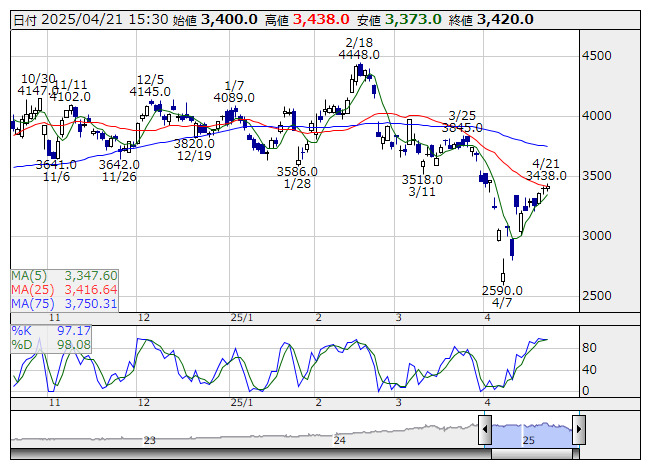Click the 高値 3,438.0 high value
The image size is (653, 470).
(307, 20)
